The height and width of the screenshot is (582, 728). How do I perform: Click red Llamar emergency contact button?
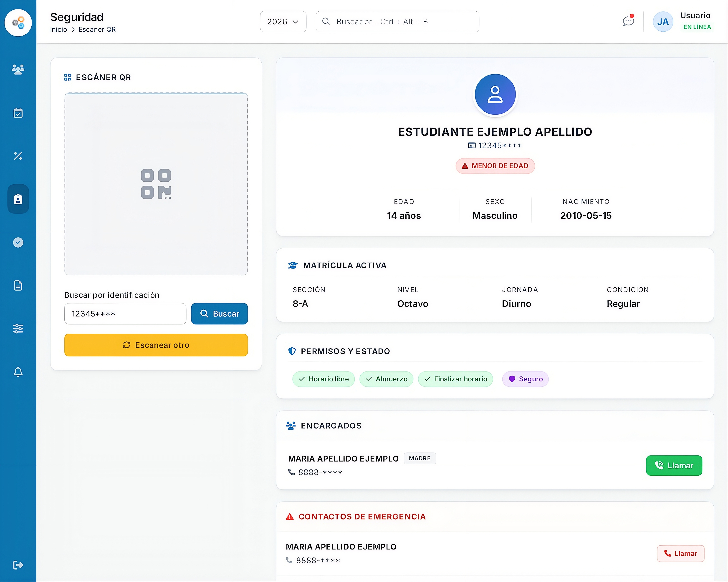point(681,553)
